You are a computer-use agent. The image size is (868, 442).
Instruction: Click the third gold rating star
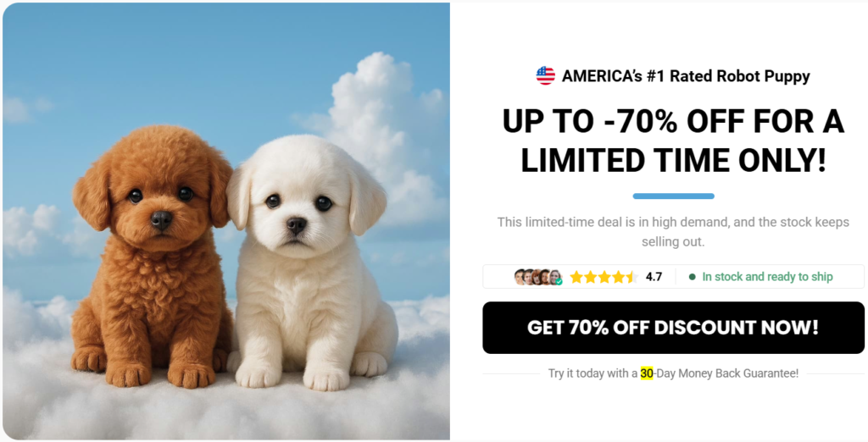tap(604, 277)
